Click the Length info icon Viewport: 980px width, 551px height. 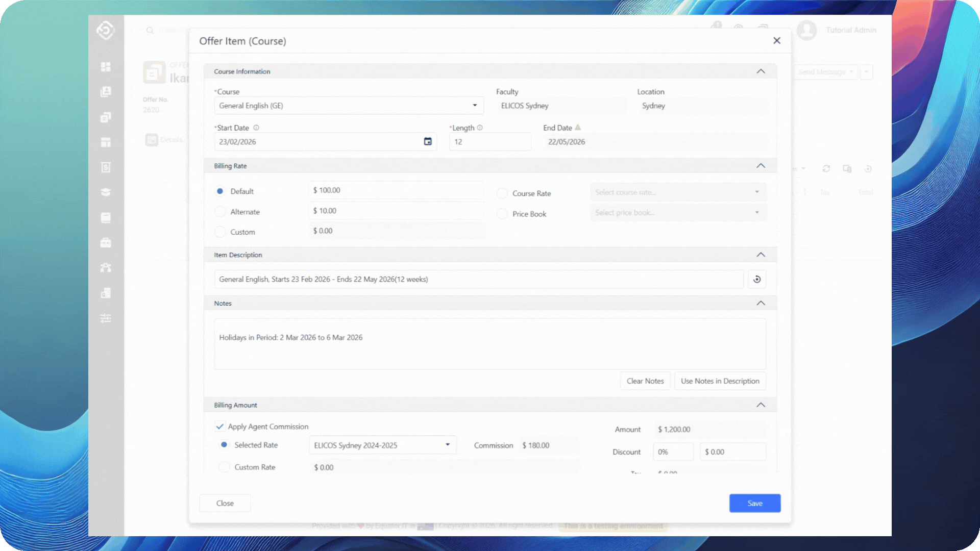480,128
